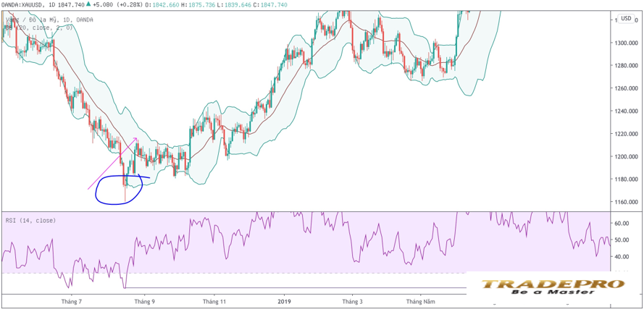
Task: Click the green up-arrow price indicator
Action: (88, 4)
